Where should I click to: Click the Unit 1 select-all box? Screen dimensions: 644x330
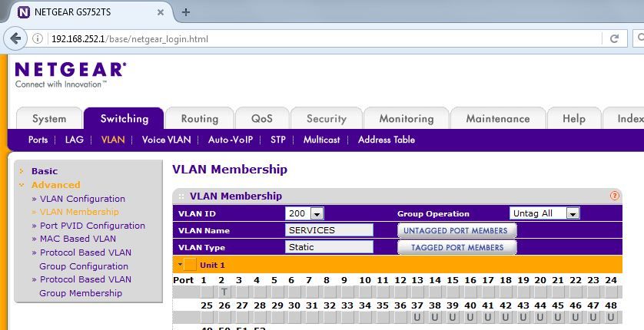[x=190, y=265]
